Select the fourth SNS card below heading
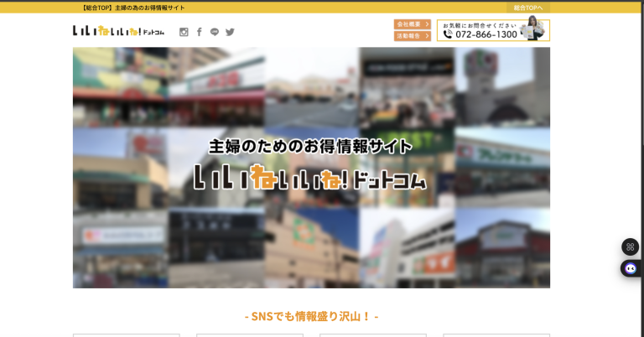Screen dimensions: 644x337 496,334
